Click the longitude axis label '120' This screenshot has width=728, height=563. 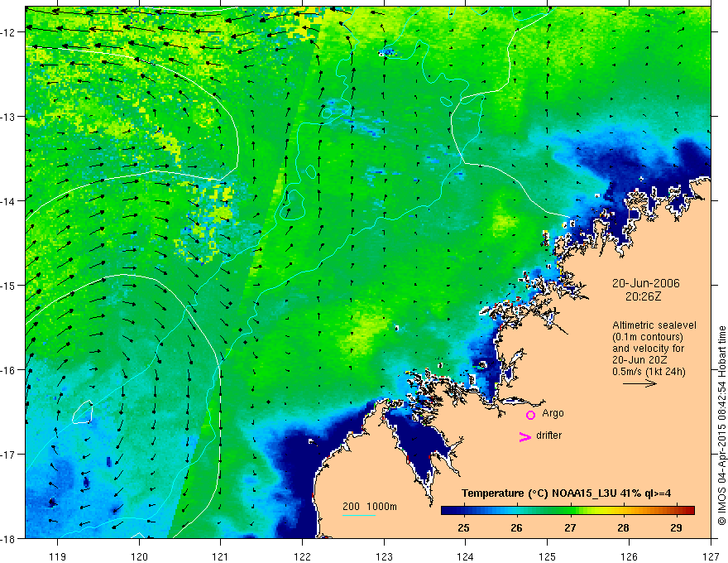[x=139, y=556]
